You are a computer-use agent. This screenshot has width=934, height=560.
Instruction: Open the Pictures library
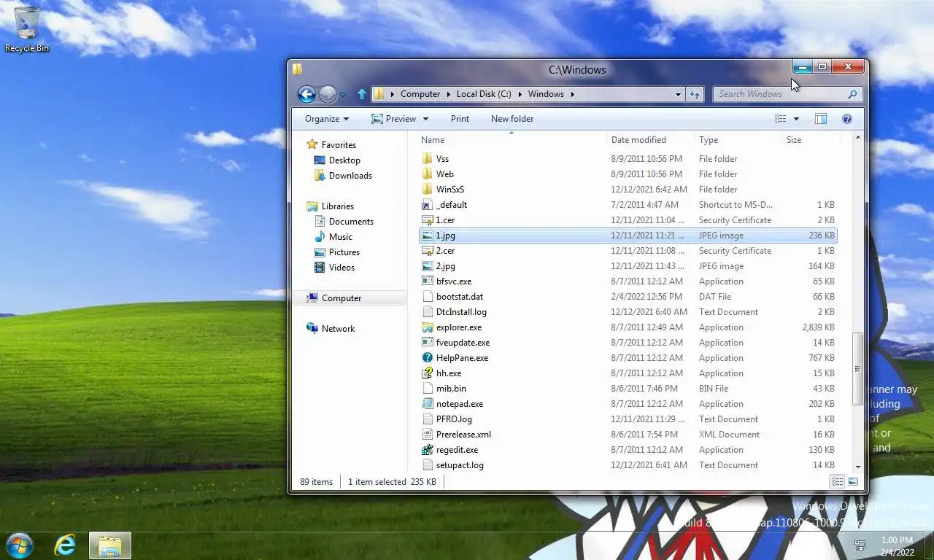(344, 252)
